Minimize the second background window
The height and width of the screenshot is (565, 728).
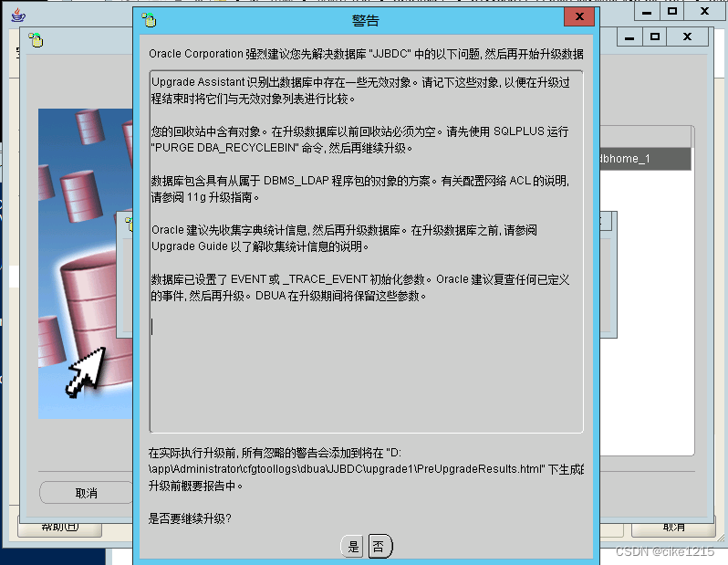point(629,37)
